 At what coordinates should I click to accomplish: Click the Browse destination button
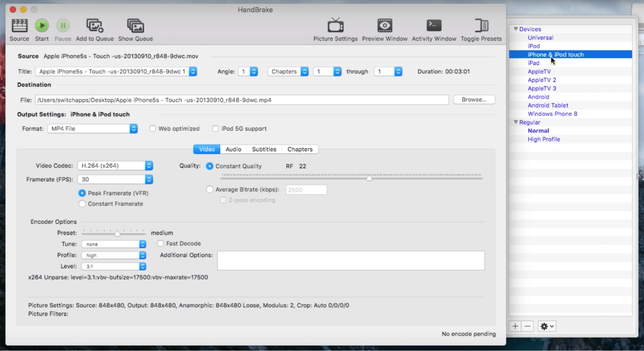pos(474,100)
